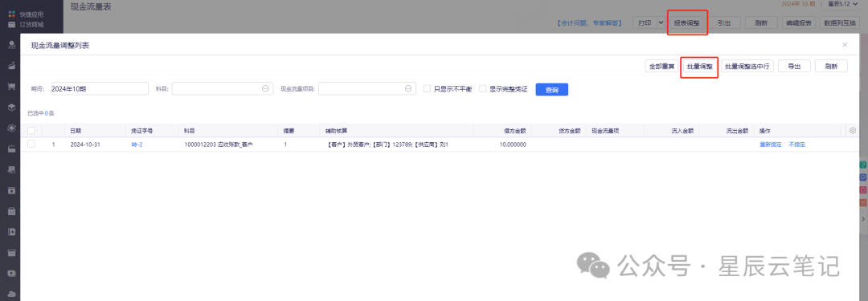Open the cube box icon in sidebar
Screen dimensions: 868x301
tap(11, 107)
